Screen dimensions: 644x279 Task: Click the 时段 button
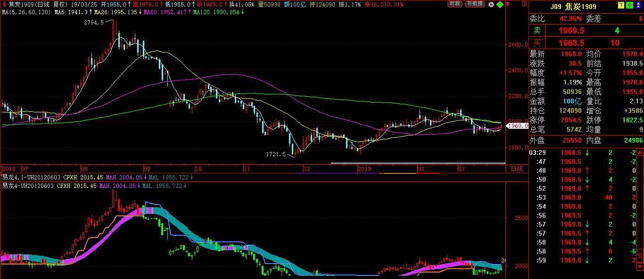pos(454,4)
